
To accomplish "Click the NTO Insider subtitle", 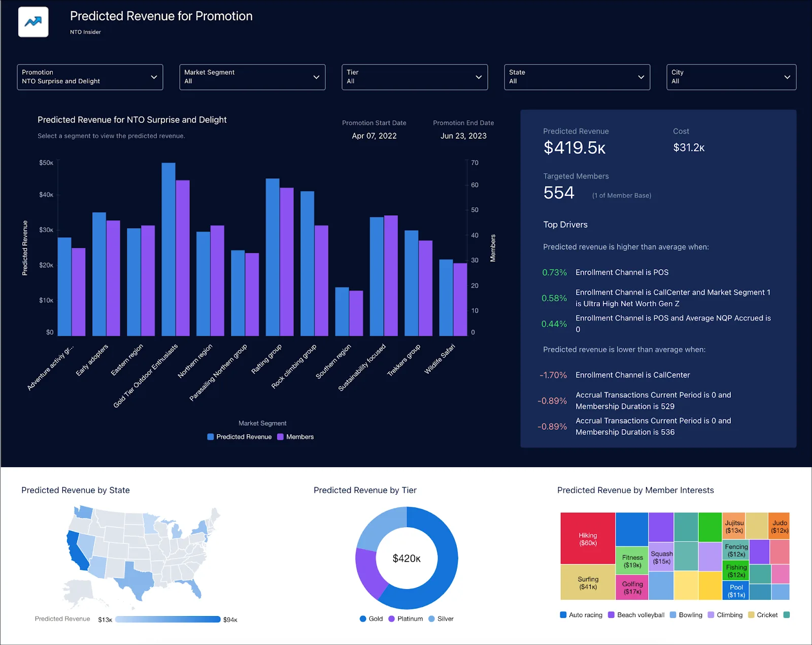I will (85, 32).
